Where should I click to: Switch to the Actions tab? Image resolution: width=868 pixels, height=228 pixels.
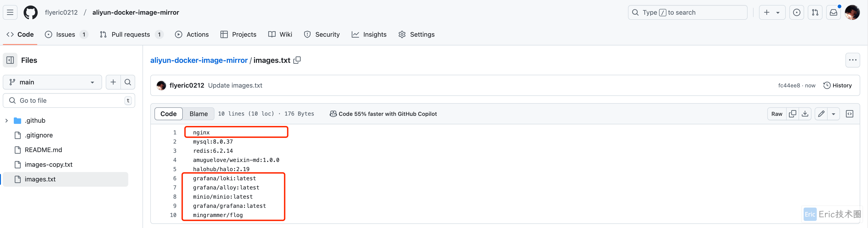pos(192,34)
